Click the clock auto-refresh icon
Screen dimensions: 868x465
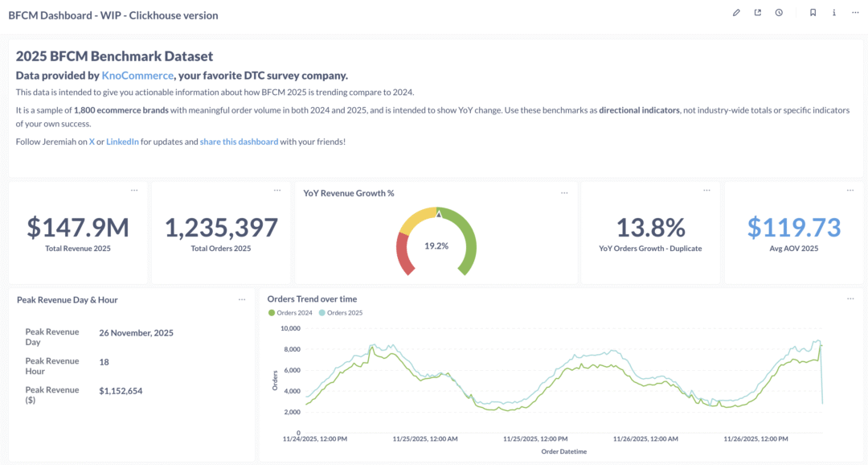click(779, 13)
